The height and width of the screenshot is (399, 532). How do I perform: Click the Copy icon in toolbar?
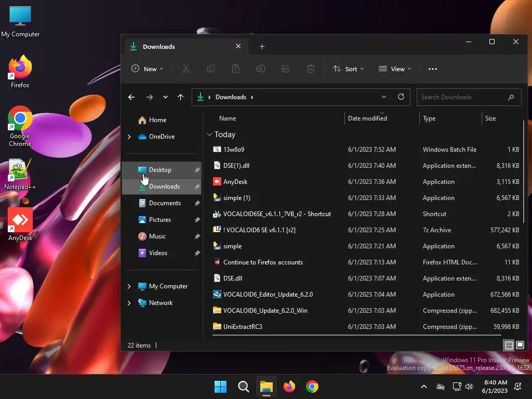pos(211,69)
